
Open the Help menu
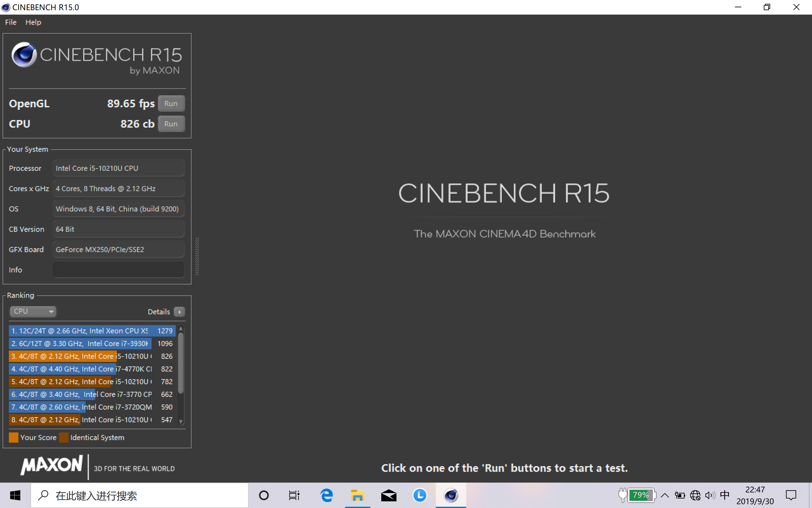pos(33,22)
